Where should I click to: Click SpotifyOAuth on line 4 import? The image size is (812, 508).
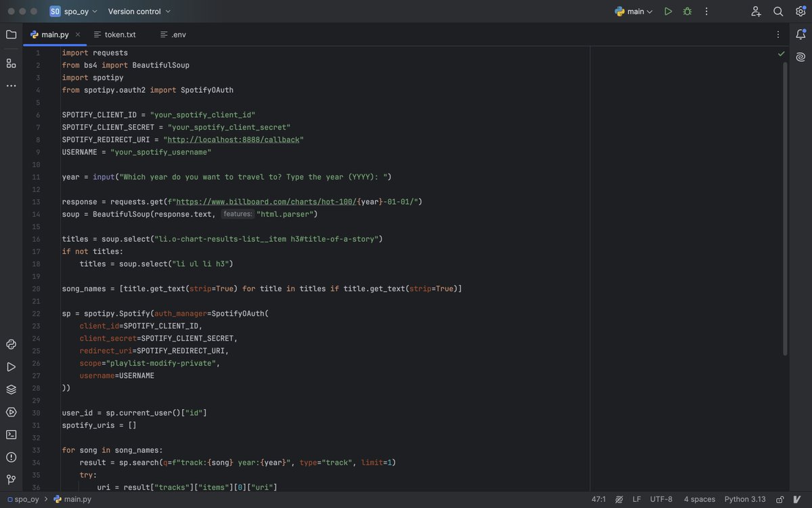click(x=207, y=90)
